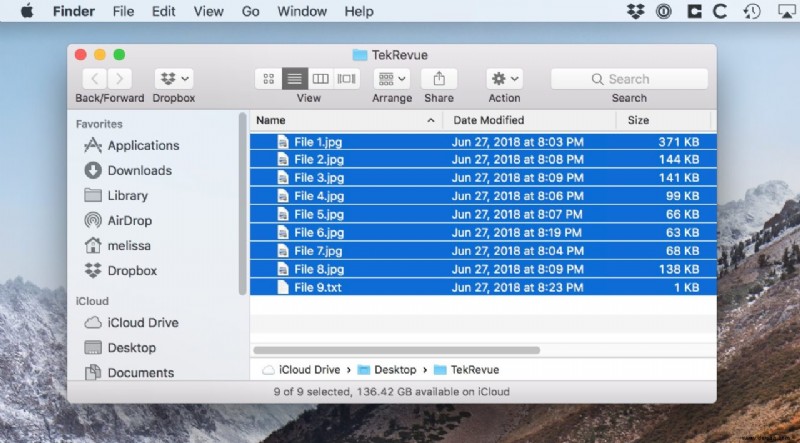Click the Share toolbar button
The height and width of the screenshot is (443, 800).
click(x=439, y=79)
